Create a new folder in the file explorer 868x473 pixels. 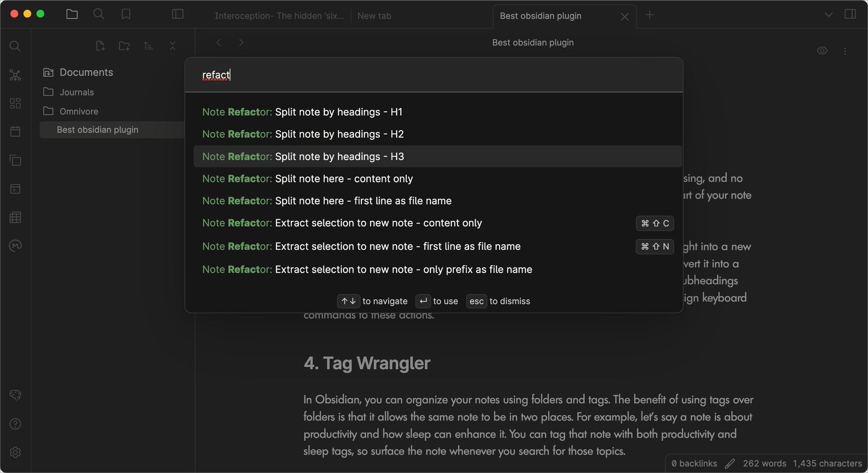tap(124, 46)
